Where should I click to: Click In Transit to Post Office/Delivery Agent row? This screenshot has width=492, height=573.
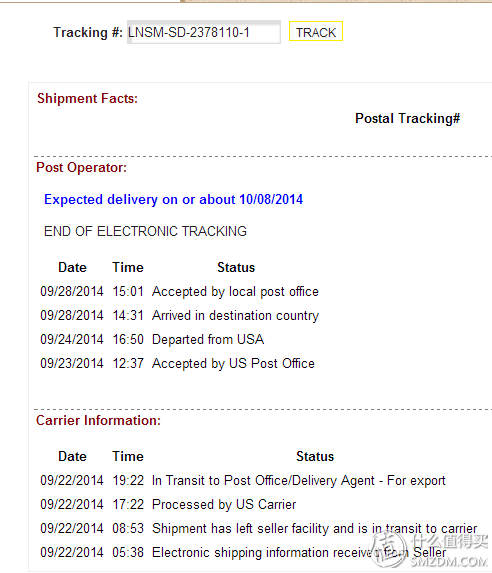coord(243,481)
